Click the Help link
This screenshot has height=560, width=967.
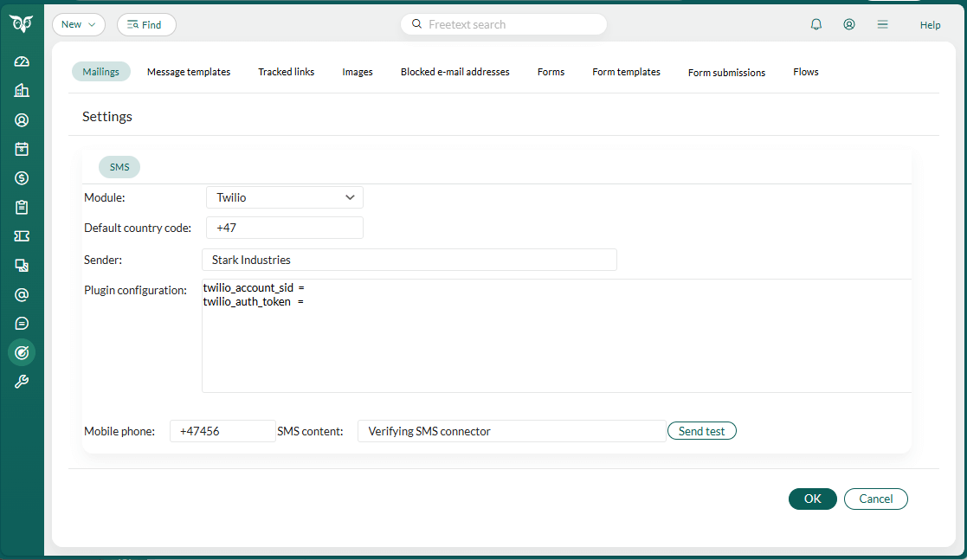[930, 24]
